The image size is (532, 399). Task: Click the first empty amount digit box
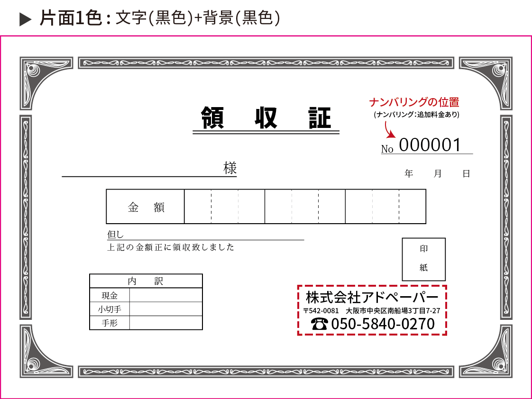click(x=198, y=207)
